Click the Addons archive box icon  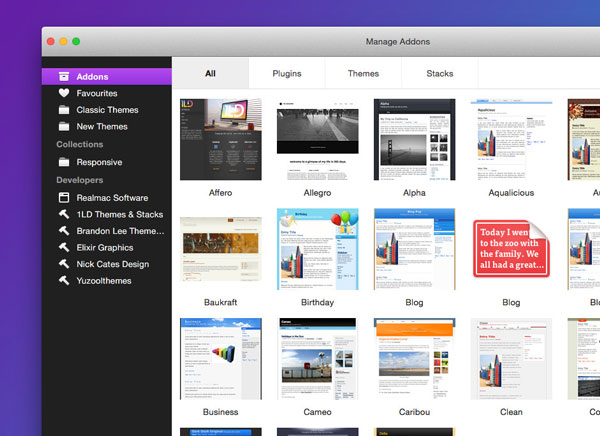point(64,77)
